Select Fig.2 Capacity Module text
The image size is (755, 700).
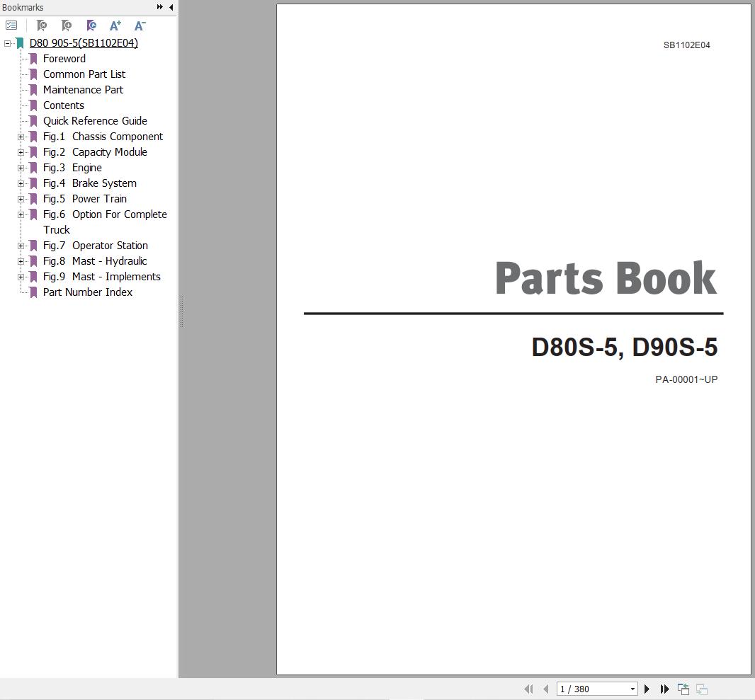pyautogui.click(x=96, y=152)
